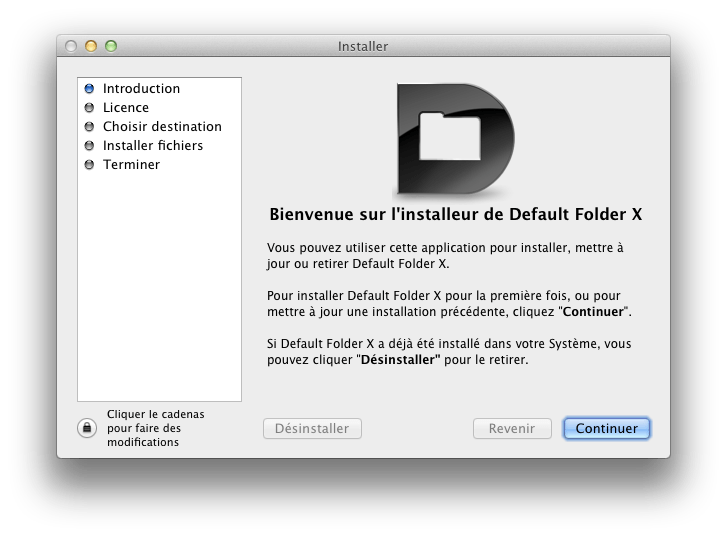Minimize the window with the yellow button
Screen dimensions: 727x537
(x=91, y=46)
